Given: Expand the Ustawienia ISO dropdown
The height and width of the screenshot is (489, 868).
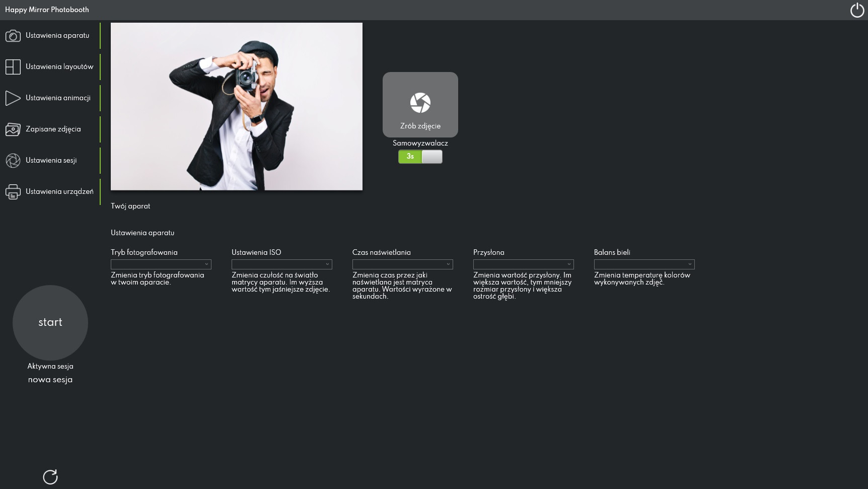Looking at the screenshot, I should coord(281,264).
